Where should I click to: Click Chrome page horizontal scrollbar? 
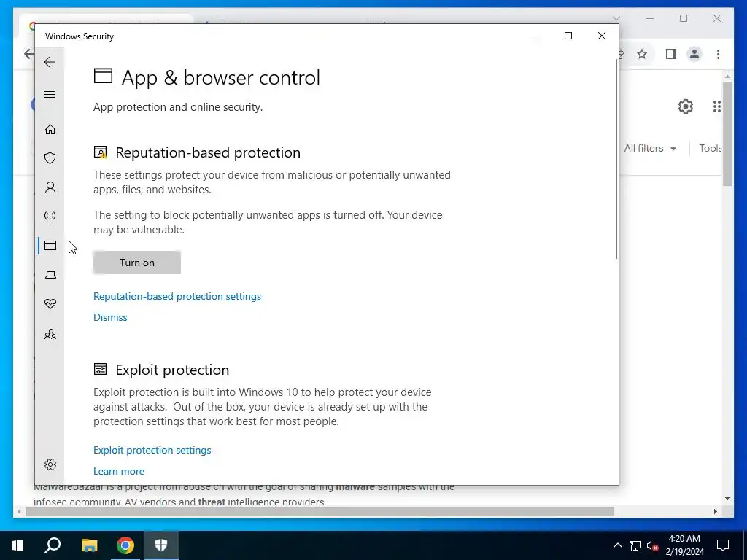tap(320, 511)
